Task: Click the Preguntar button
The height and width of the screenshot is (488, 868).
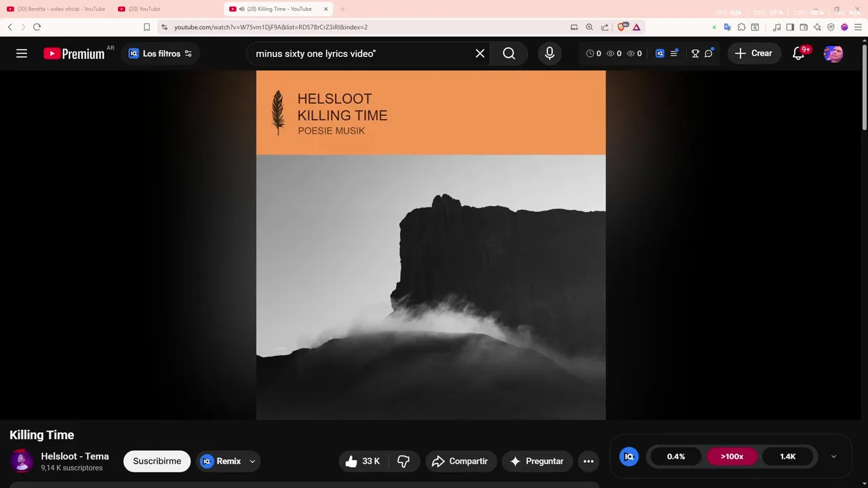Action: [x=537, y=461]
